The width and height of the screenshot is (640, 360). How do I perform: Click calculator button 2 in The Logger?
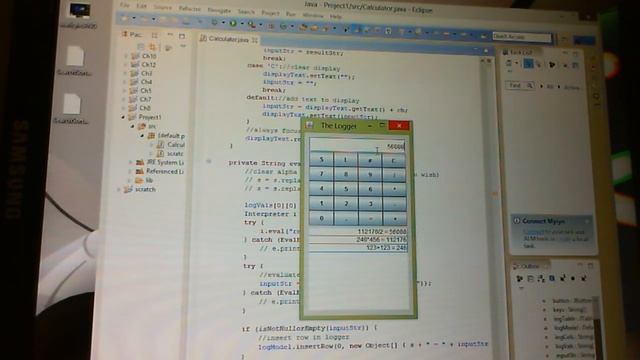(345, 203)
